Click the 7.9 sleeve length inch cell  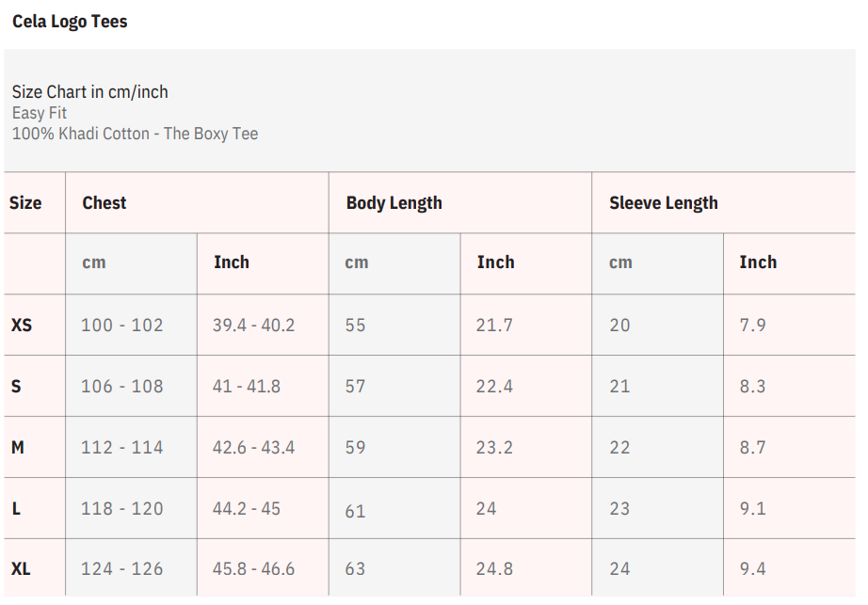point(752,325)
